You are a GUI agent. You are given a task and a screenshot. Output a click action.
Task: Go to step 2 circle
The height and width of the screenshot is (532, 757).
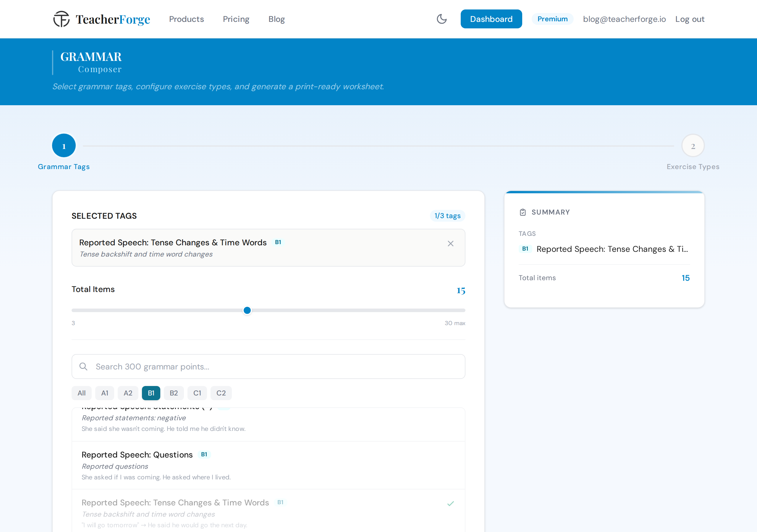pyautogui.click(x=693, y=146)
